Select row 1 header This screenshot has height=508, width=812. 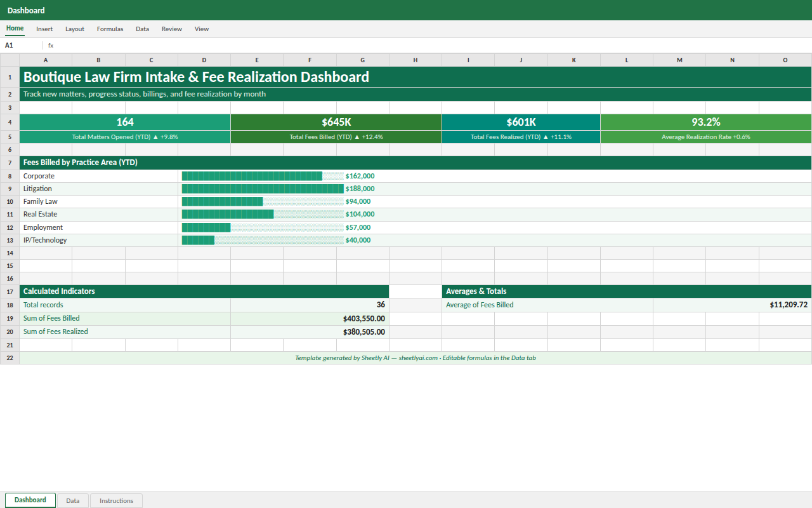[10, 77]
